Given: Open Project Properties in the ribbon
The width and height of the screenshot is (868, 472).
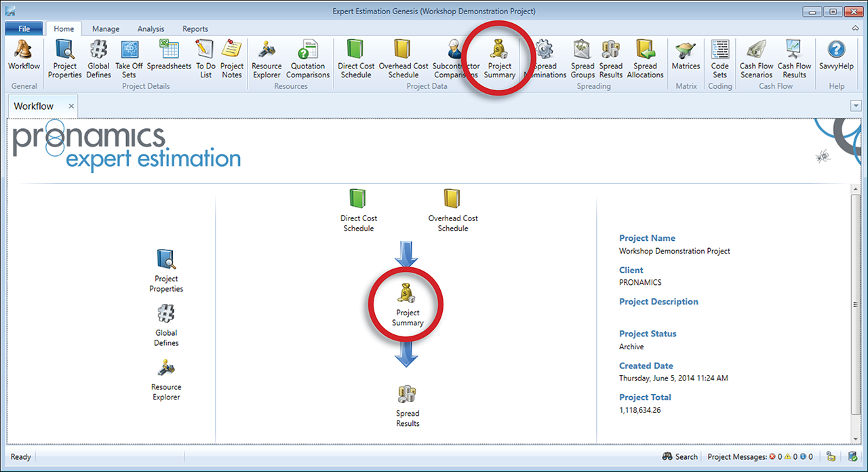Looking at the screenshot, I should 64,58.
